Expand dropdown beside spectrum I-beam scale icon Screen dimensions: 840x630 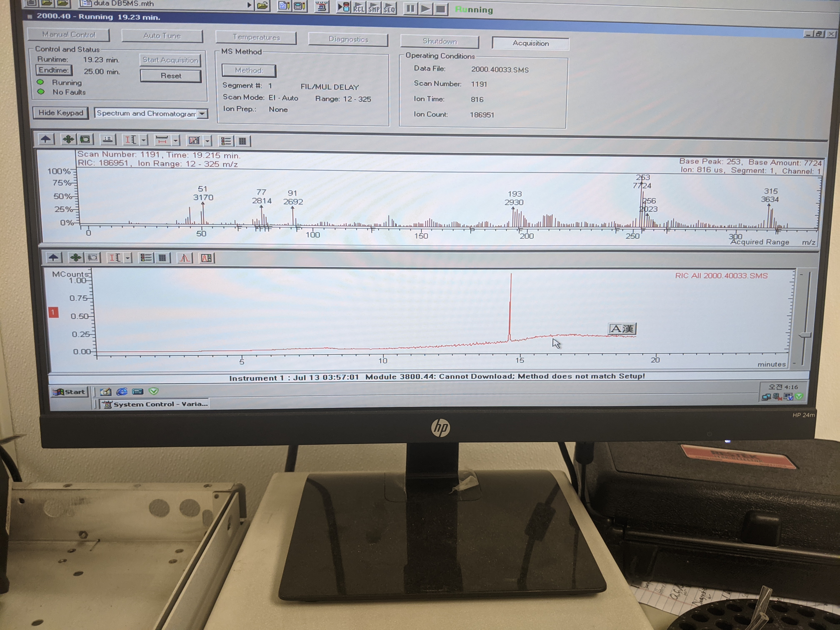tap(144, 140)
